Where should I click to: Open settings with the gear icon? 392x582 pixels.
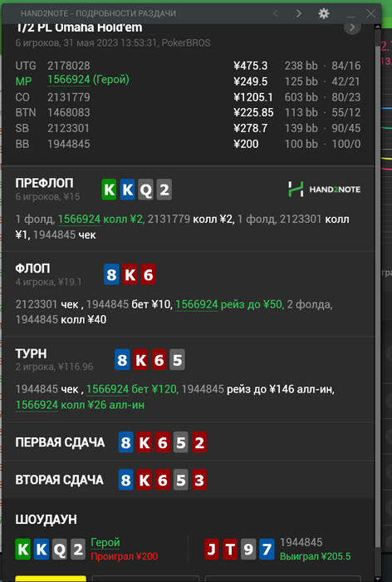(x=324, y=14)
